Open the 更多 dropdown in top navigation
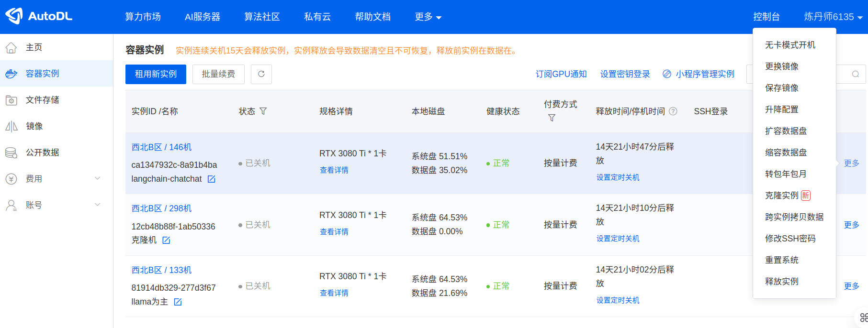The image size is (868, 328). [x=428, y=17]
